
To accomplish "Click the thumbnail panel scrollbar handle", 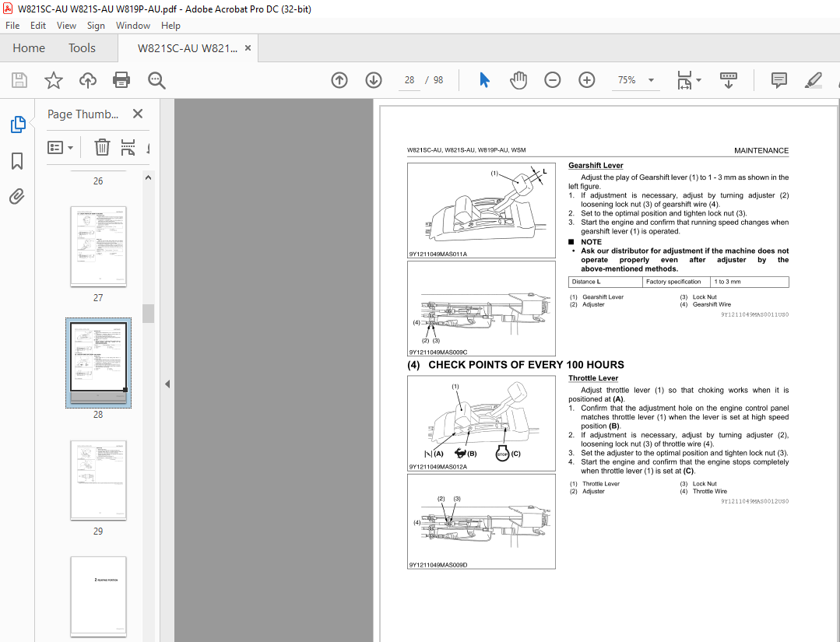I will click(149, 314).
